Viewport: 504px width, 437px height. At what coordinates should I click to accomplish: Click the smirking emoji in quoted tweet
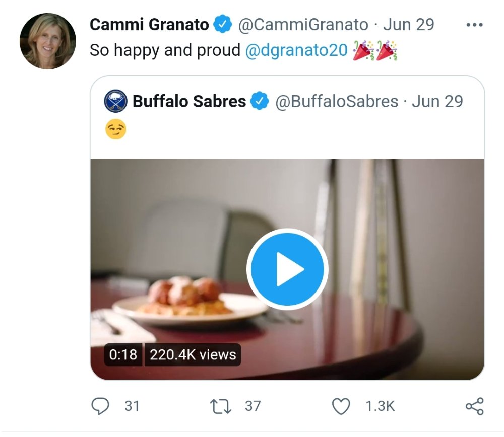pos(116,129)
